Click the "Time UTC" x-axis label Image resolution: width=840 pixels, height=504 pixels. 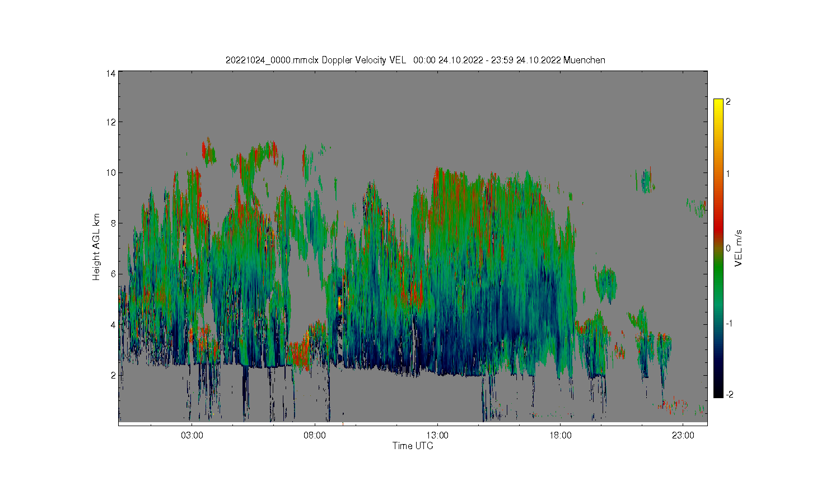(x=413, y=446)
